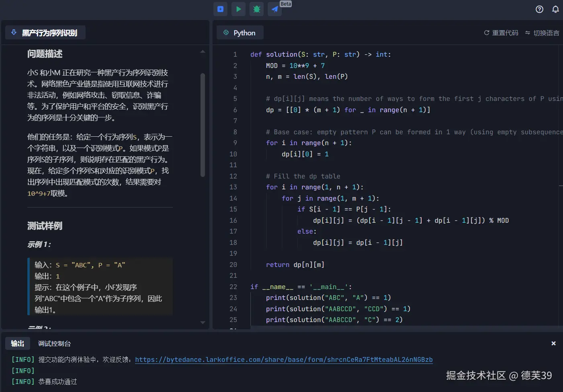Screen dimensions: 563x392
Task: Click the 'MOD = 10**9 + 7' line
Action: (295, 66)
